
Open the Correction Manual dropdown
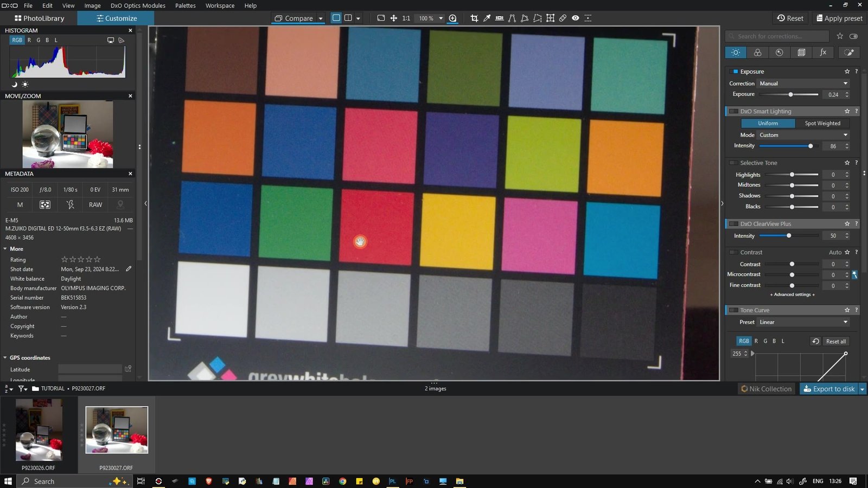803,84
